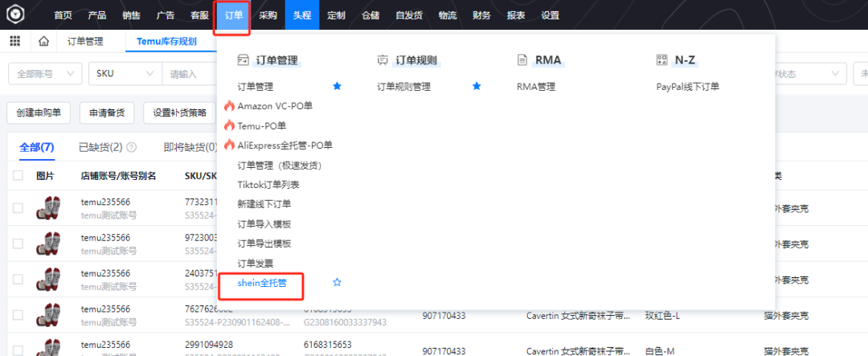The width and height of the screenshot is (868, 356).
Task: Open the 财务 top menu
Action: [x=481, y=15]
